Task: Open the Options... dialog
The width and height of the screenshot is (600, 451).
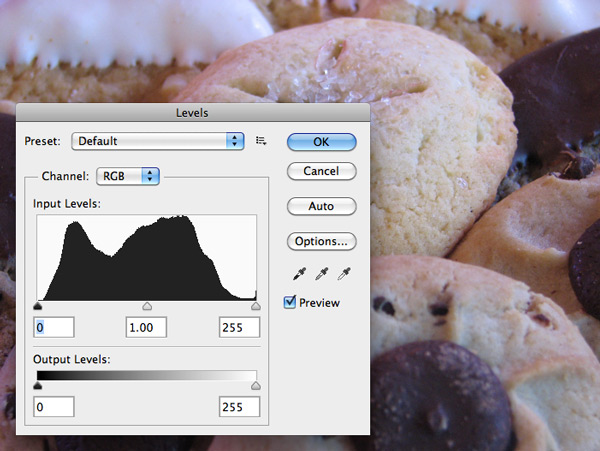Action: pos(321,241)
